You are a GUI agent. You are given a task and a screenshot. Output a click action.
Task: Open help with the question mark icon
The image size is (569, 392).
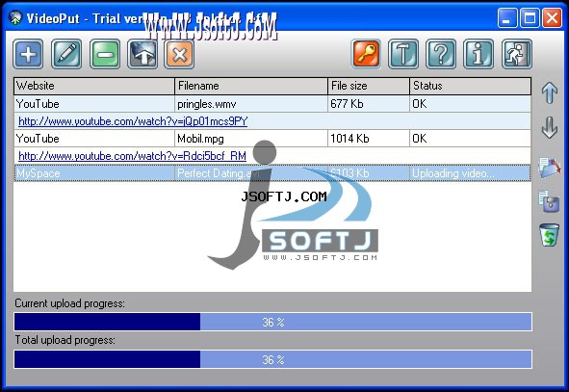tap(441, 55)
